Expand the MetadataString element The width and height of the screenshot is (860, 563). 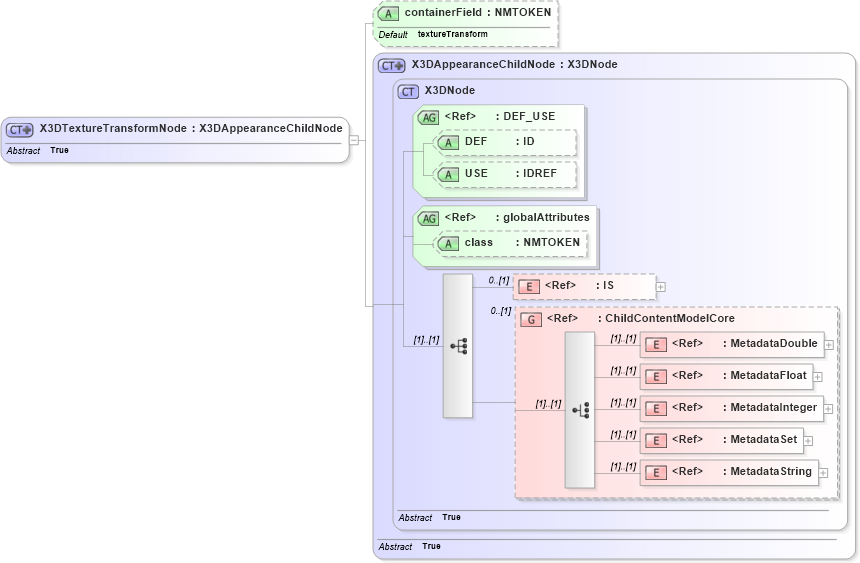pyautogui.click(x=823, y=472)
